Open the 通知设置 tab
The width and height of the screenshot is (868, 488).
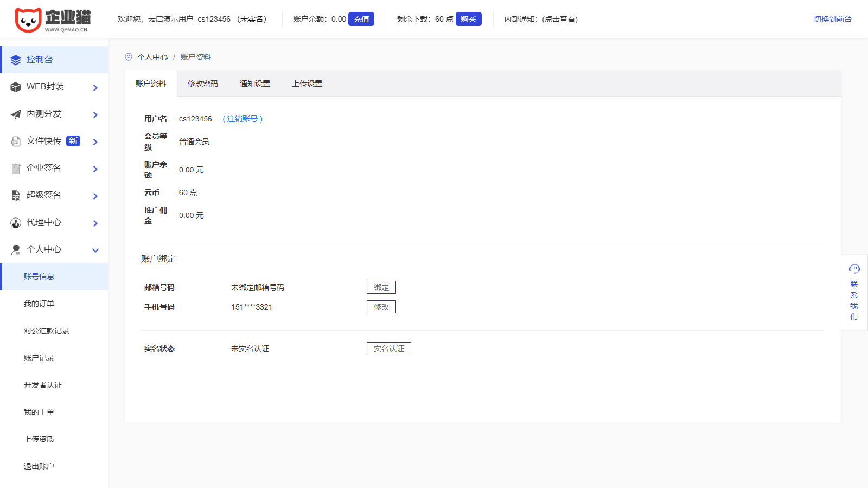coord(255,84)
